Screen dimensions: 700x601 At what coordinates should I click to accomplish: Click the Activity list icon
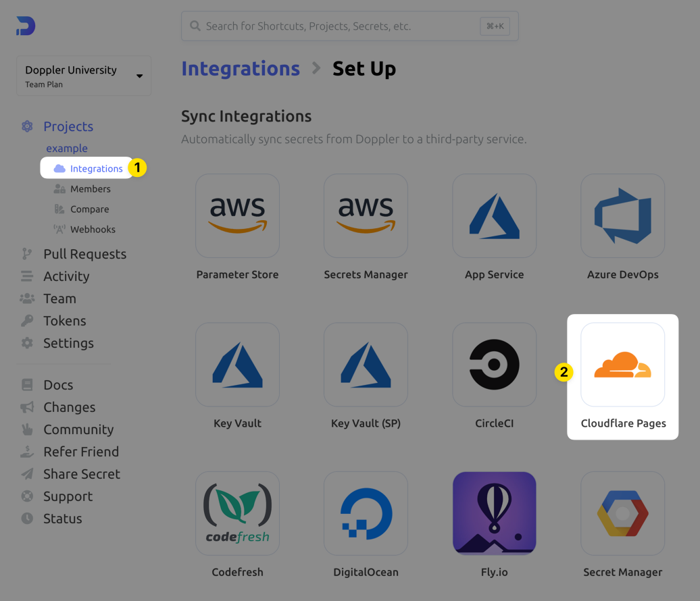27,276
